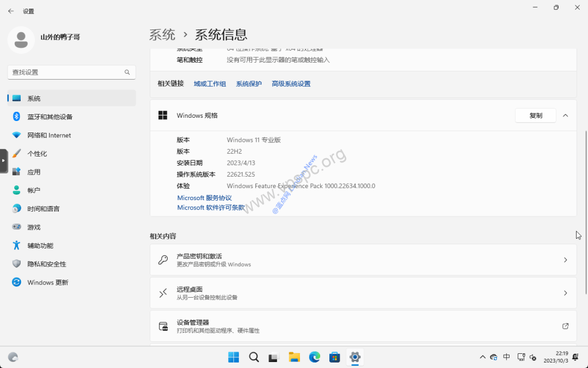Viewport: 588px width, 368px height.
Task: Click the search settings input field
Action: click(x=72, y=72)
